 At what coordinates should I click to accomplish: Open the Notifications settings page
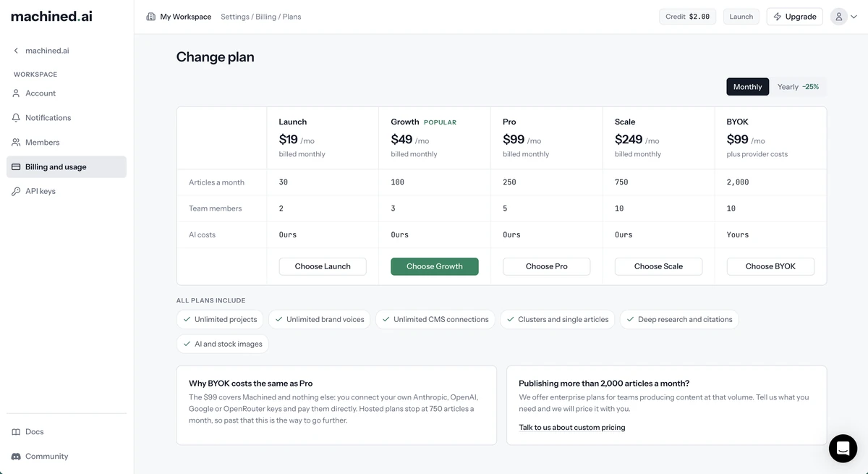pyautogui.click(x=67, y=118)
